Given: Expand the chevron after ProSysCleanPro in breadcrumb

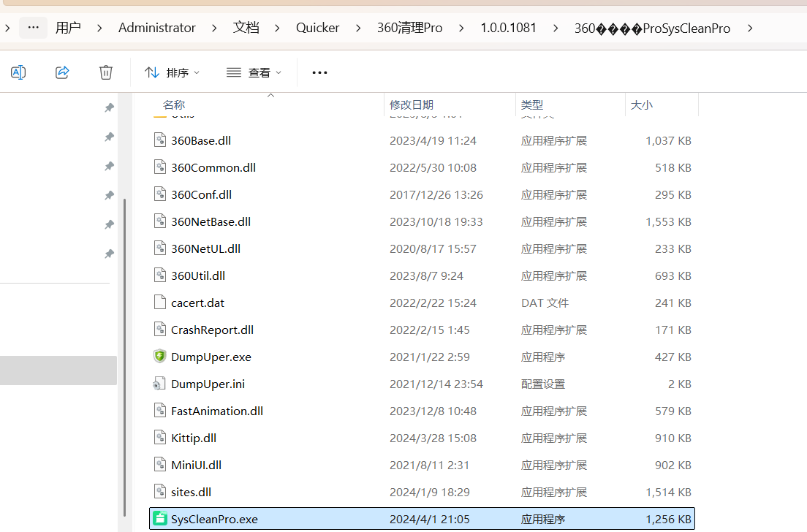Looking at the screenshot, I should [x=750, y=28].
